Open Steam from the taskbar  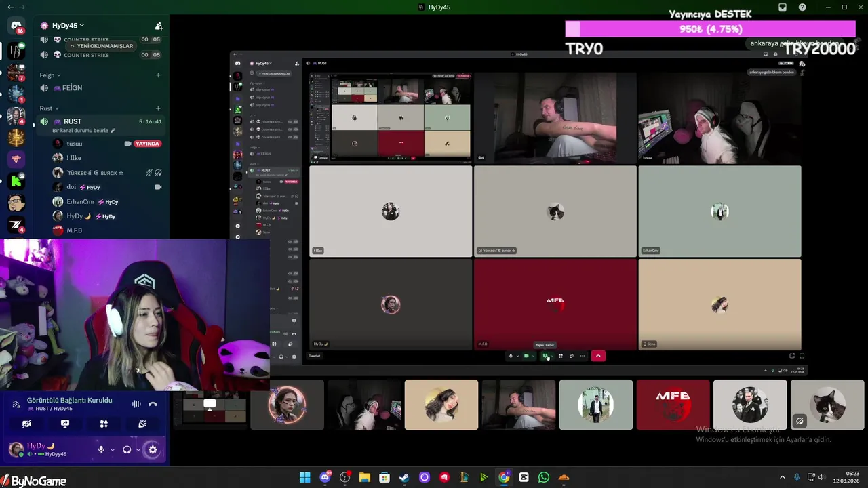coord(404,478)
